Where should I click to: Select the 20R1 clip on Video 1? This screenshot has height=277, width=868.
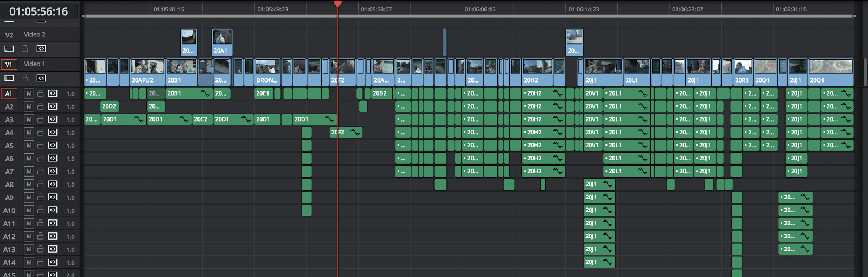click(x=743, y=73)
